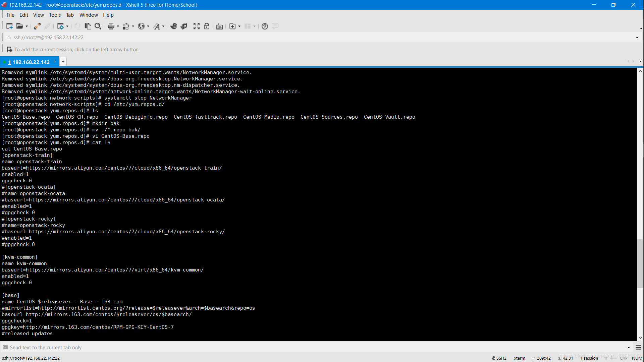This screenshot has height=362, width=644.
Task: Expand the Properties dropdown arrow
Action: 67,26
